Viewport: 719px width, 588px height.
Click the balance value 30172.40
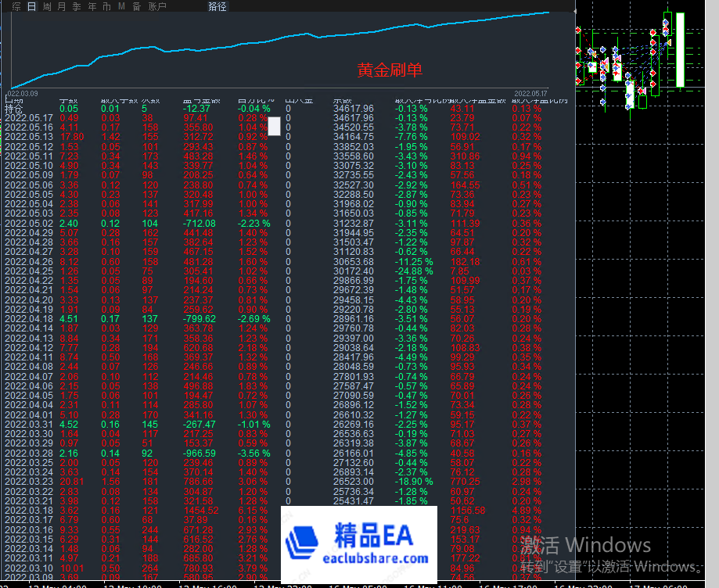354,271
